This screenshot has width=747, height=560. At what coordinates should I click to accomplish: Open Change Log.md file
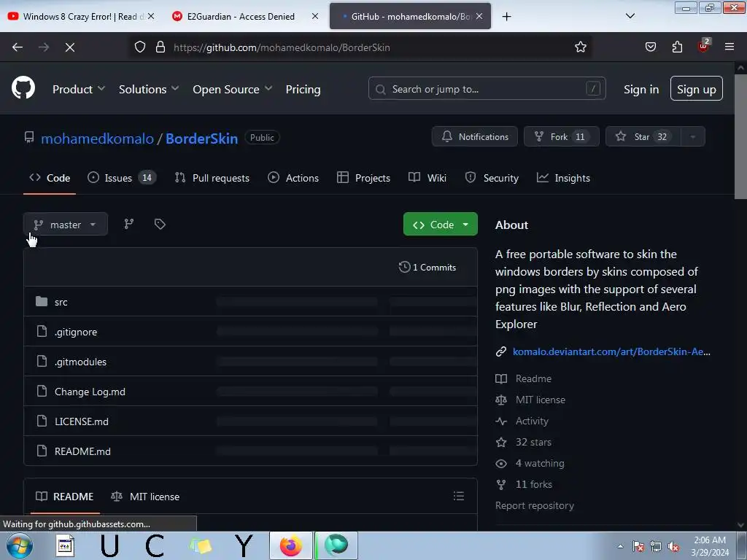point(90,392)
